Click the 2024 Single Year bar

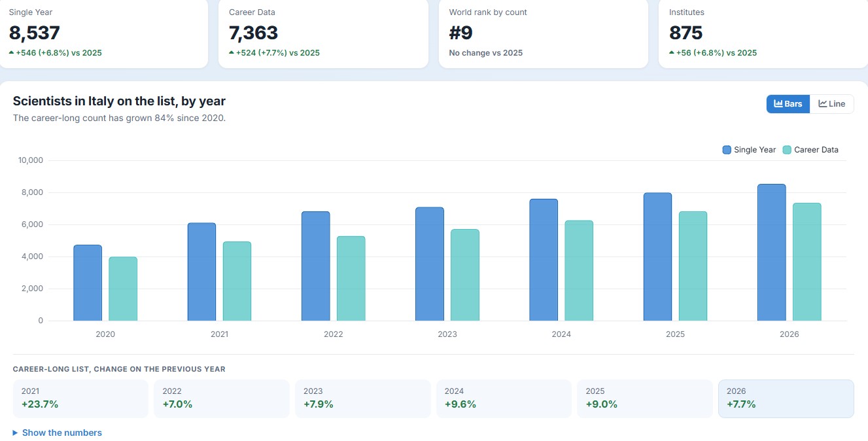[544, 260]
